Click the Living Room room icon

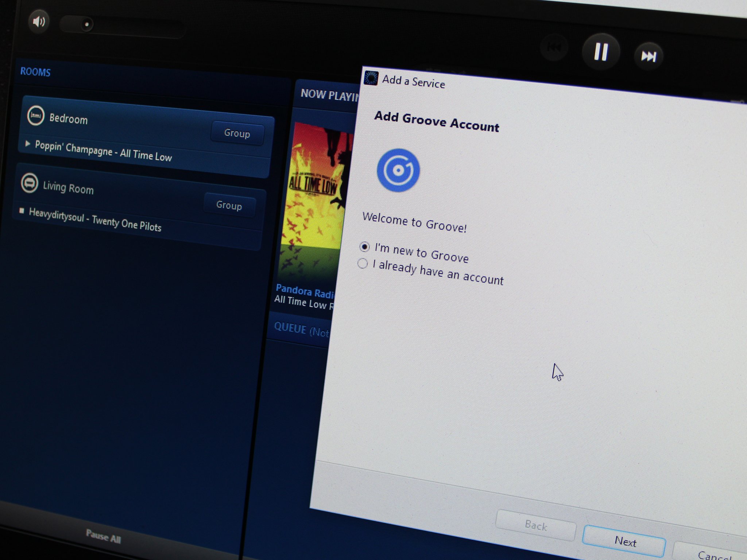click(29, 183)
